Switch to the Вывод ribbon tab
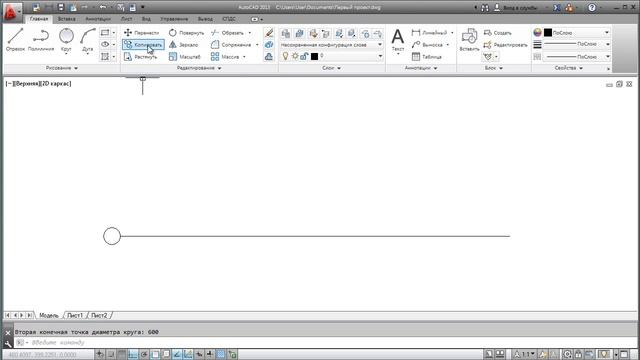This screenshot has width=640, height=360. tap(205, 19)
